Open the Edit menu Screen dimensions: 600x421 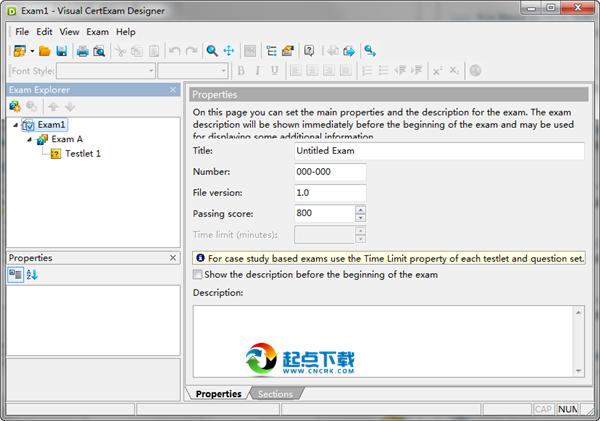44,32
